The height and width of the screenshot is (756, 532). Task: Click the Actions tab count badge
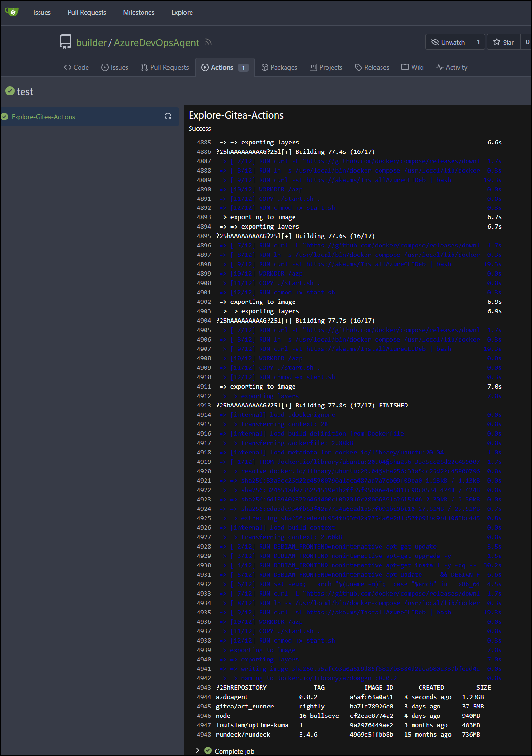tap(243, 68)
